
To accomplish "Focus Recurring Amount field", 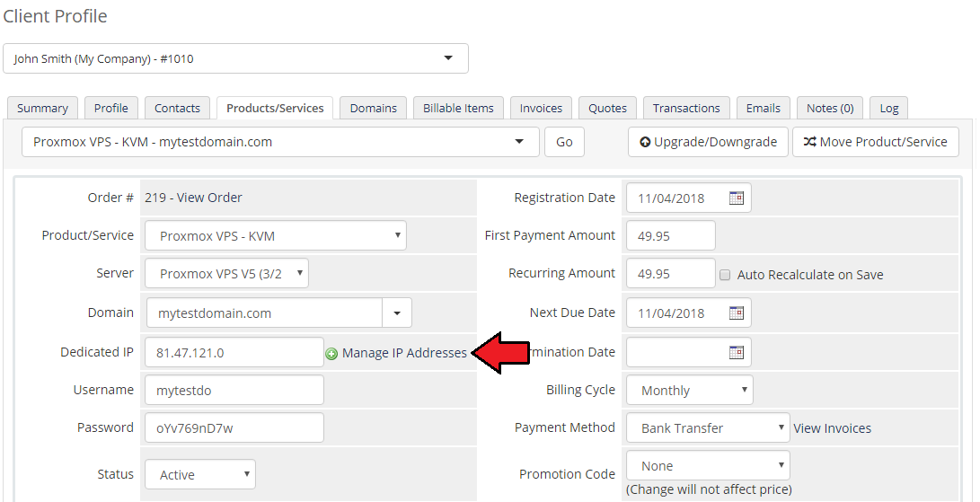I will click(x=671, y=273).
